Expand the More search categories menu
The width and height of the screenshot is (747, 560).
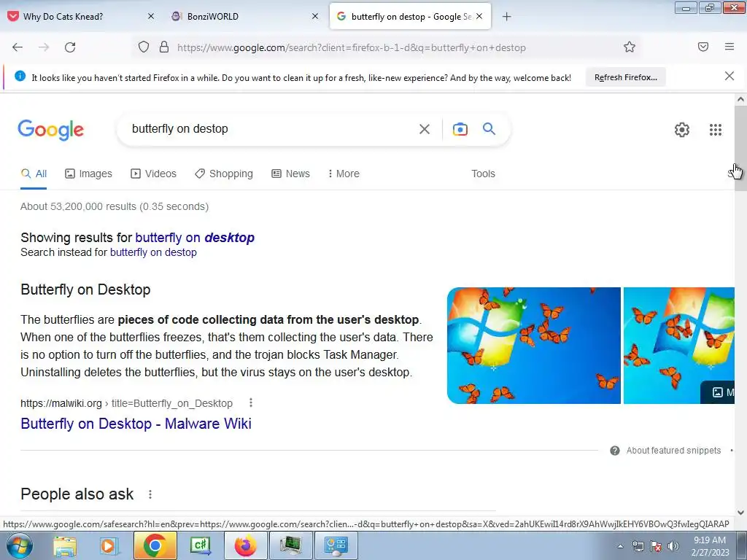click(344, 174)
